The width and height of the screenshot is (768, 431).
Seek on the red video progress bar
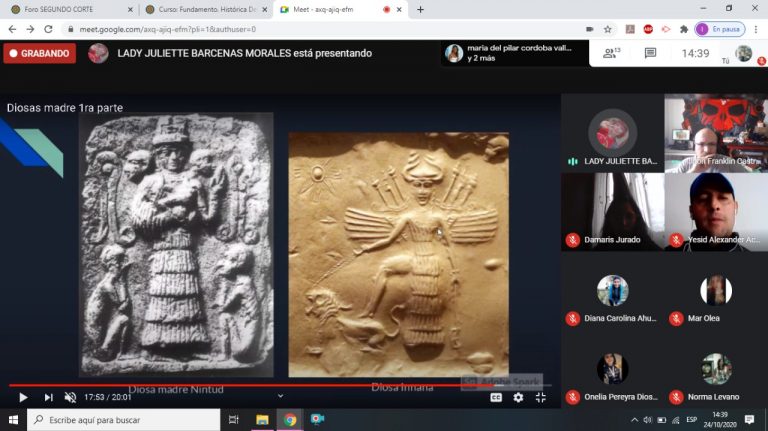point(280,385)
